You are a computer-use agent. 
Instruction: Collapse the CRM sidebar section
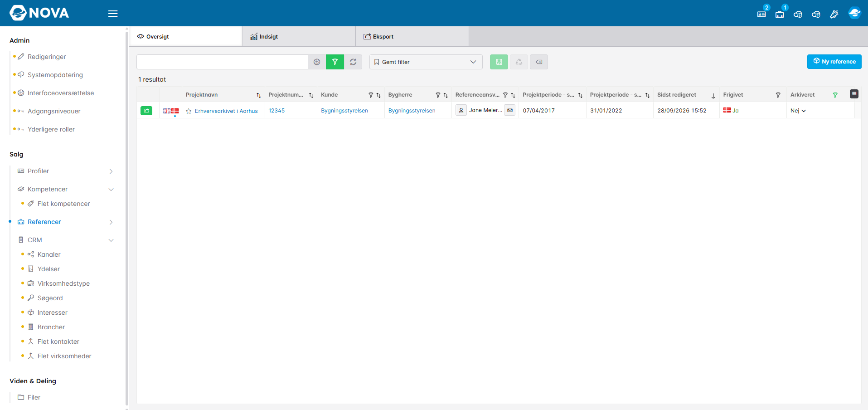[x=111, y=240]
